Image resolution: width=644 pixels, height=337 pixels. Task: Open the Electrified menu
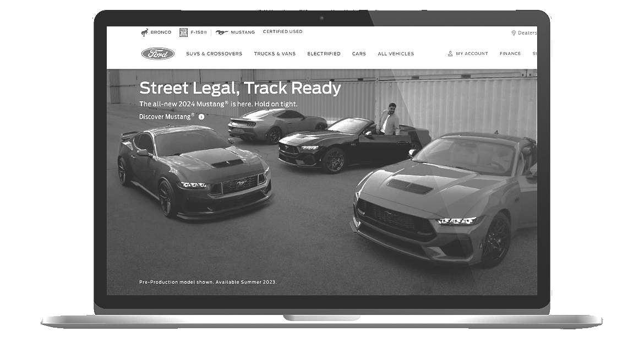click(324, 54)
